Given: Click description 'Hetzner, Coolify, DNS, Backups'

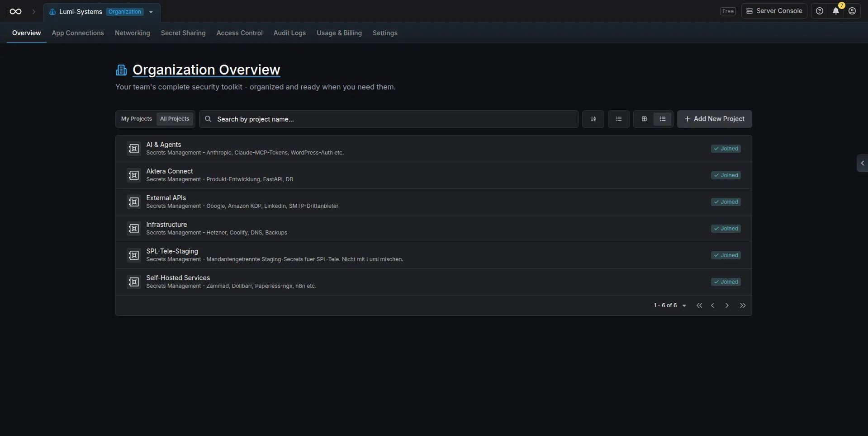Looking at the screenshot, I should coord(247,233).
